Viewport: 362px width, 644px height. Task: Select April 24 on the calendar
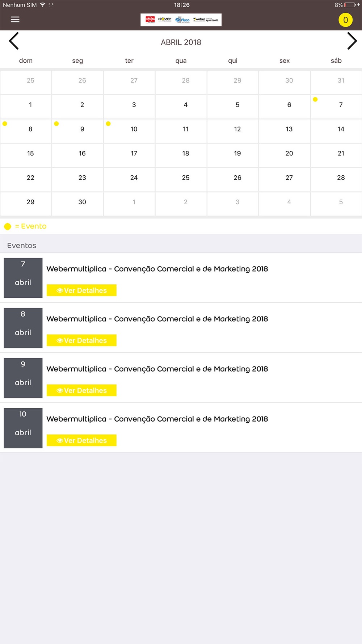pyautogui.click(x=129, y=179)
